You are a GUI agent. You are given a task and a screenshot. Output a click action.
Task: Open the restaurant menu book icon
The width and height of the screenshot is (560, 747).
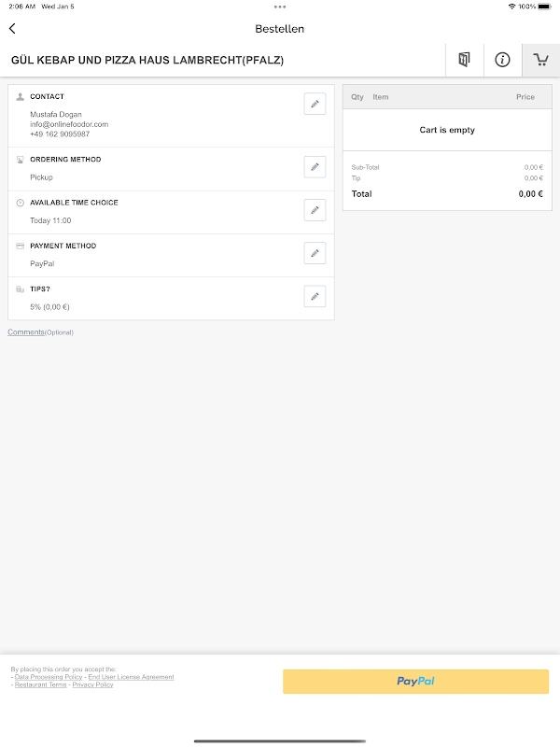pos(464,60)
